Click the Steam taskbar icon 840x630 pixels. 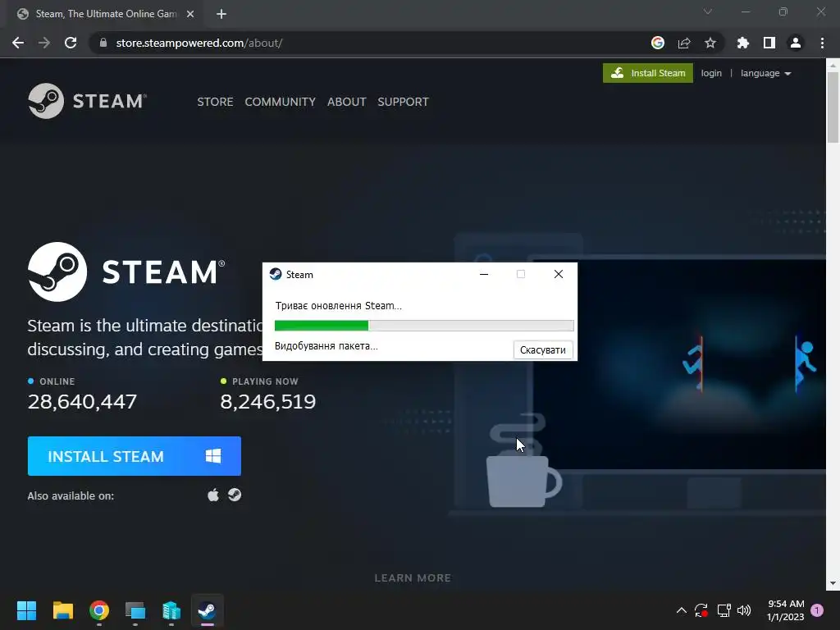coord(208,610)
